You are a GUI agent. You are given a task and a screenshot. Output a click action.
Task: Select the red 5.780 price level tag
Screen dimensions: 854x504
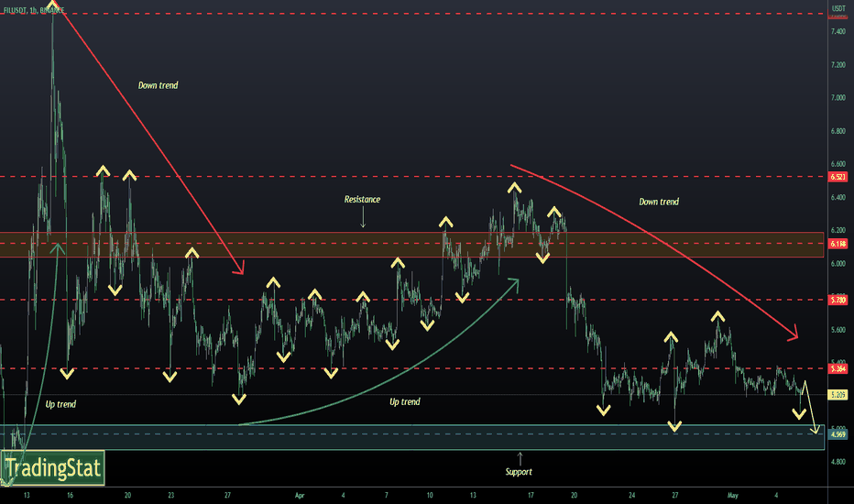838,301
